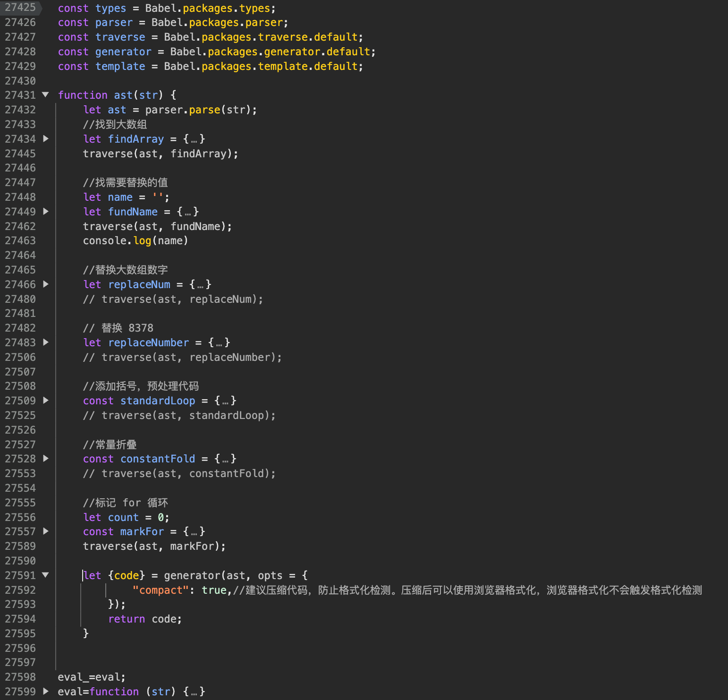Unfold the markFor block arrow
Viewport: 728px width, 700px height.
[45, 531]
